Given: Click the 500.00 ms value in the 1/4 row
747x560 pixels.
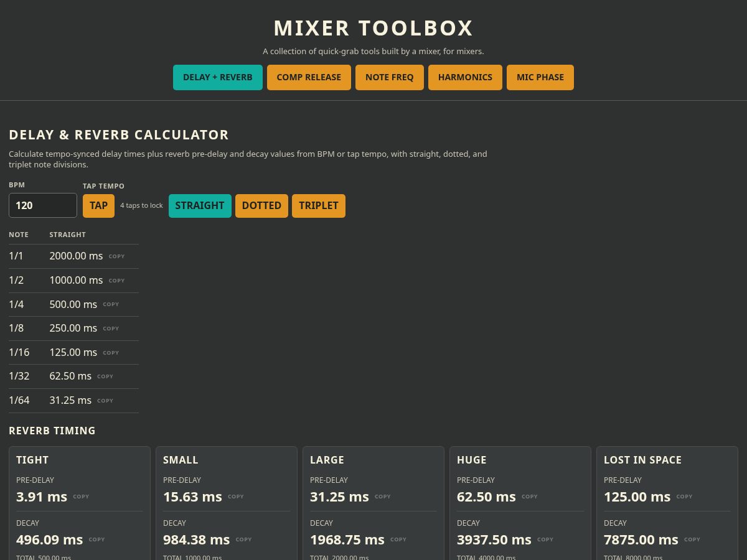Looking at the screenshot, I should coord(73,304).
